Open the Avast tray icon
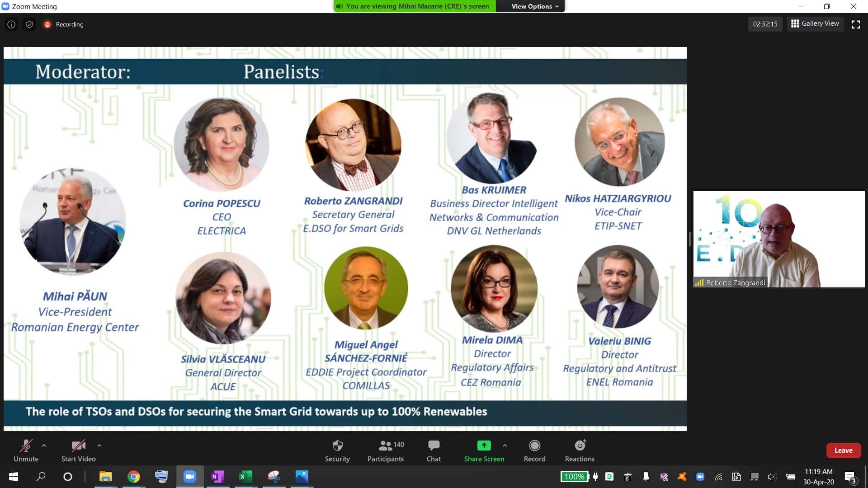868x488 pixels. [x=682, y=477]
